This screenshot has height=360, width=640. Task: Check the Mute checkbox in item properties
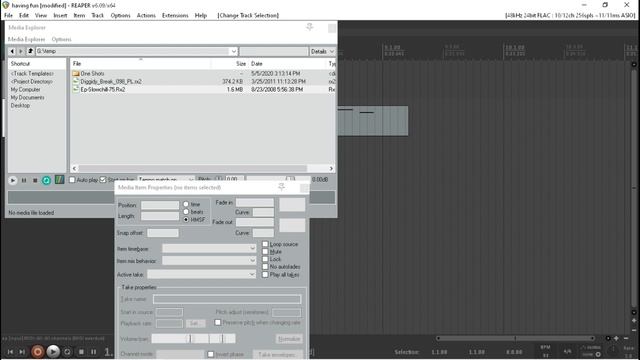coord(265,252)
